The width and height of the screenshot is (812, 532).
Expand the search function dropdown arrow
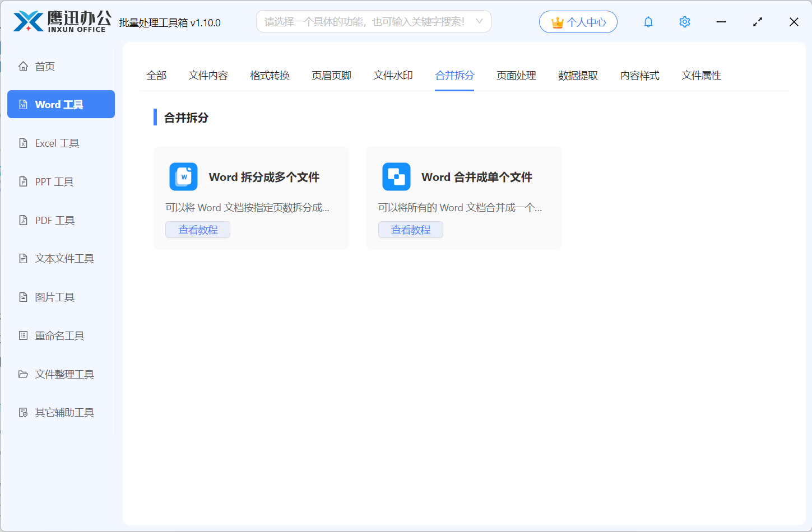click(480, 21)
